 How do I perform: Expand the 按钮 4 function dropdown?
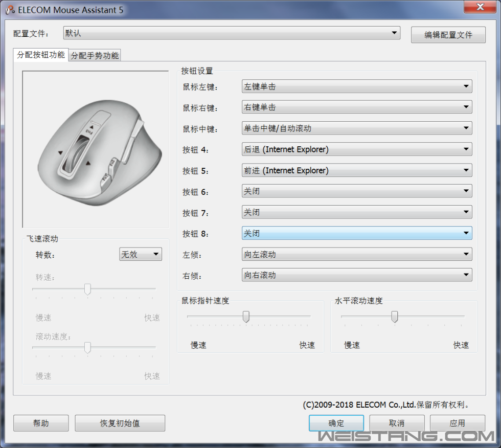[357, 149]
